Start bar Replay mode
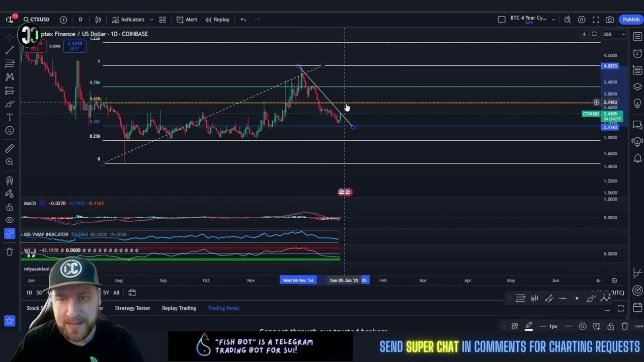644x362 pixels. click(x=217, y=20)
